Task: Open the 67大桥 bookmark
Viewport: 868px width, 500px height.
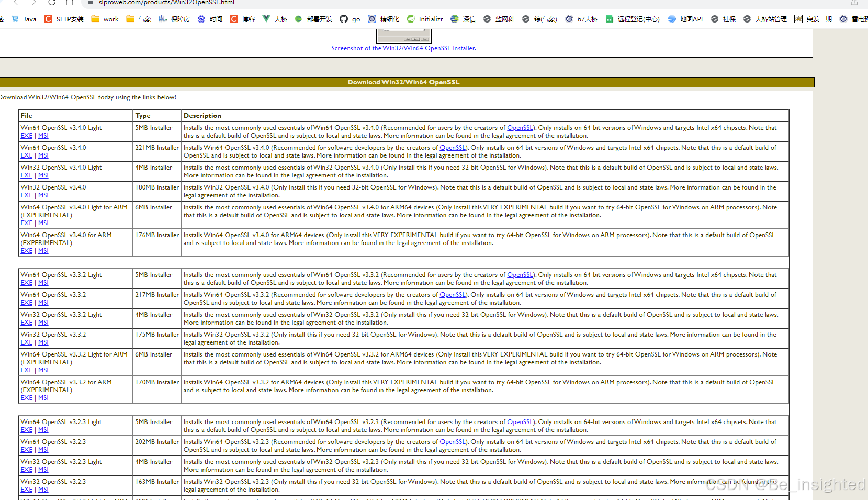Action: [x=581, y=19]
